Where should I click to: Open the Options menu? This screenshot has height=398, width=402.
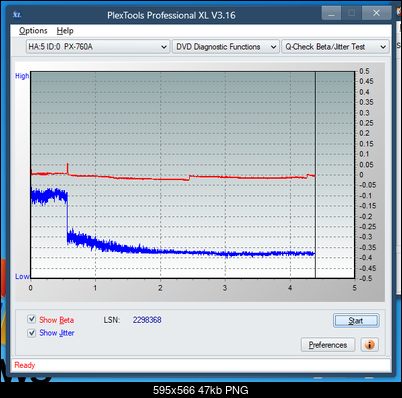(33, 31)
